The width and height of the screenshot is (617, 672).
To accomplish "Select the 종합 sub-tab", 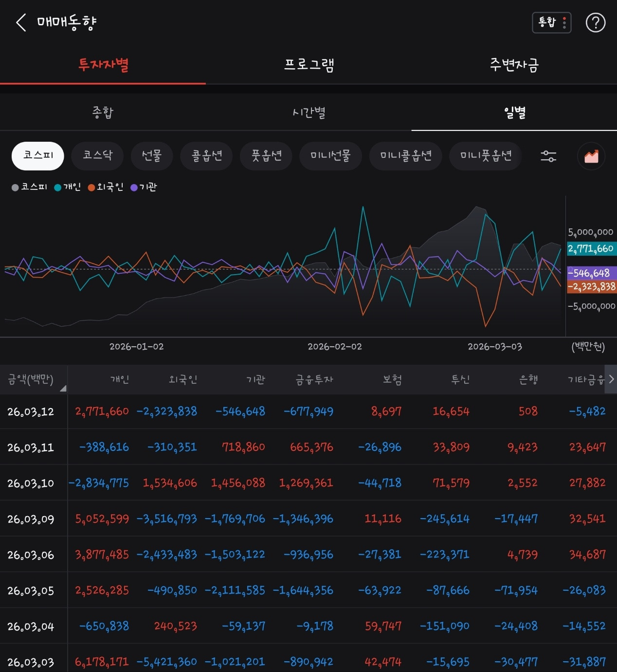I will tap(103, 112).
